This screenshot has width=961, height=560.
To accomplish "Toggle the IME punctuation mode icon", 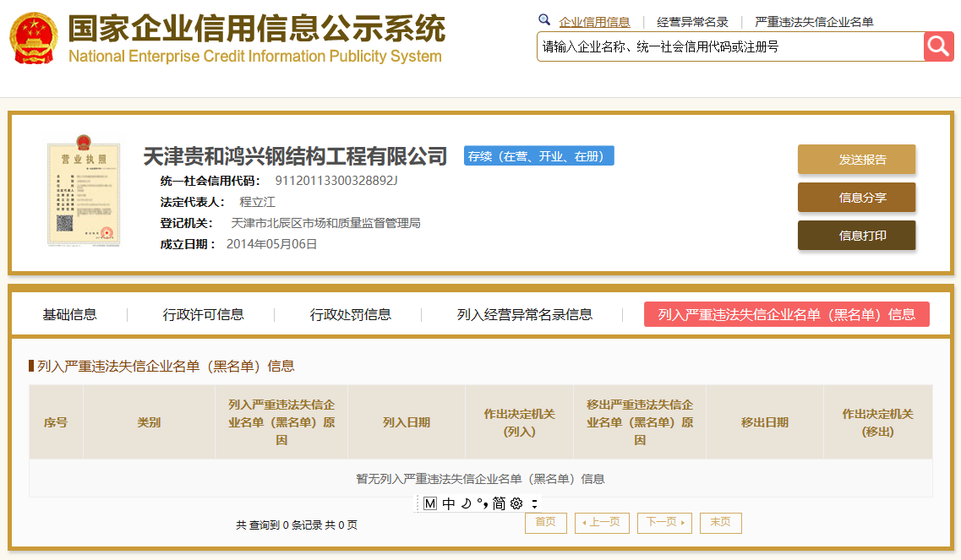I will (483, 503).
